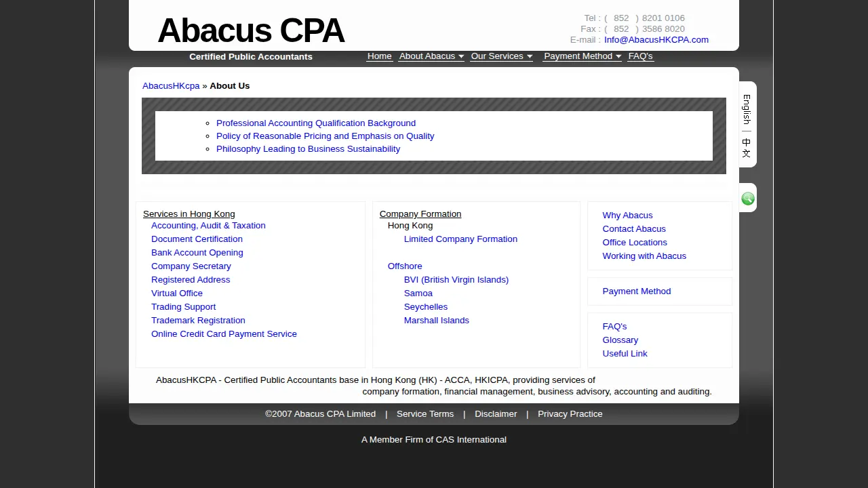Open Professional Accounting Qualification Background link

316,123
